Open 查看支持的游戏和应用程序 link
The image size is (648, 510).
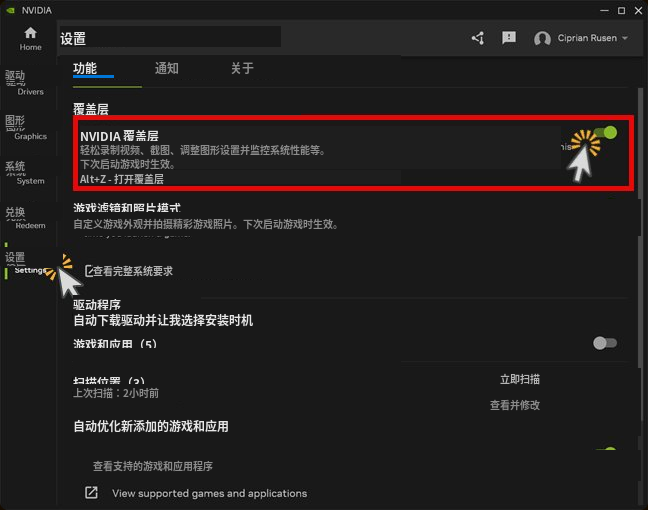click(153, 466)
